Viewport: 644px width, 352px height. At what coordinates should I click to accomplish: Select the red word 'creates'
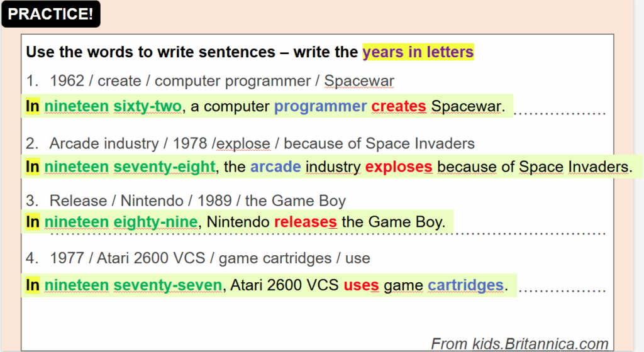pos(399,106)
